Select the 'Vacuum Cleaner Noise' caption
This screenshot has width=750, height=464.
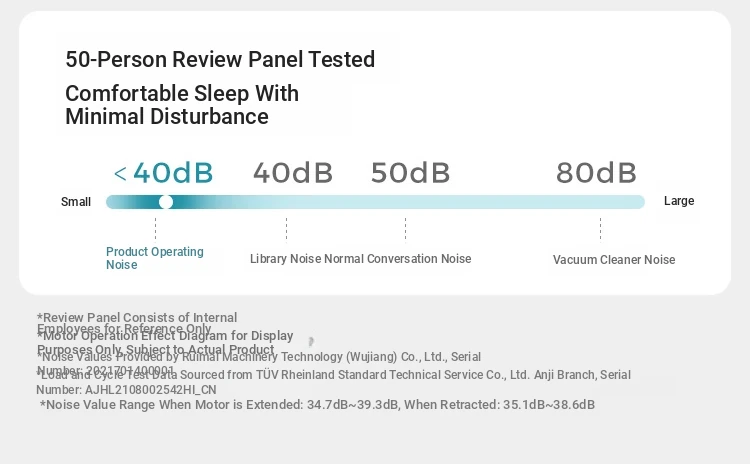pos(614,260)
